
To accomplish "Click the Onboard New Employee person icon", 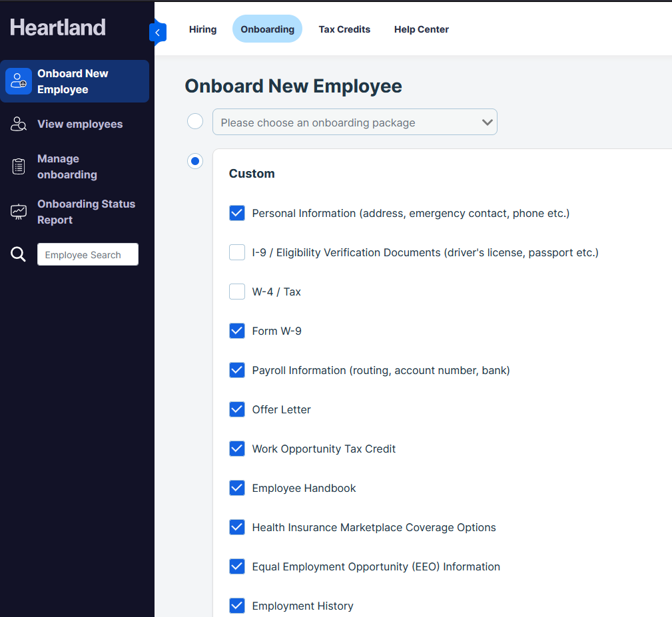I will [19, 81].
